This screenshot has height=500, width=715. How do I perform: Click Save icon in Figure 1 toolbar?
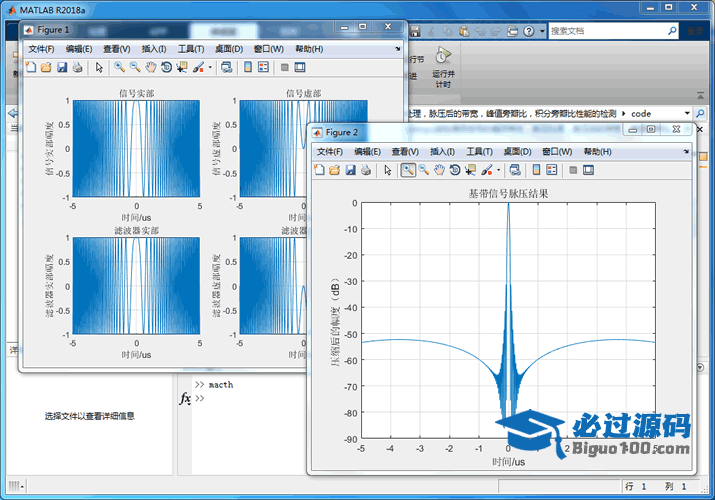coord(62,67)
